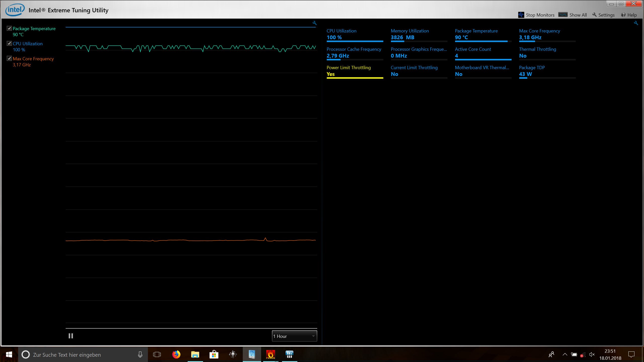Open the clock showing 23:51
644x362 pixels.
(610, 354)
